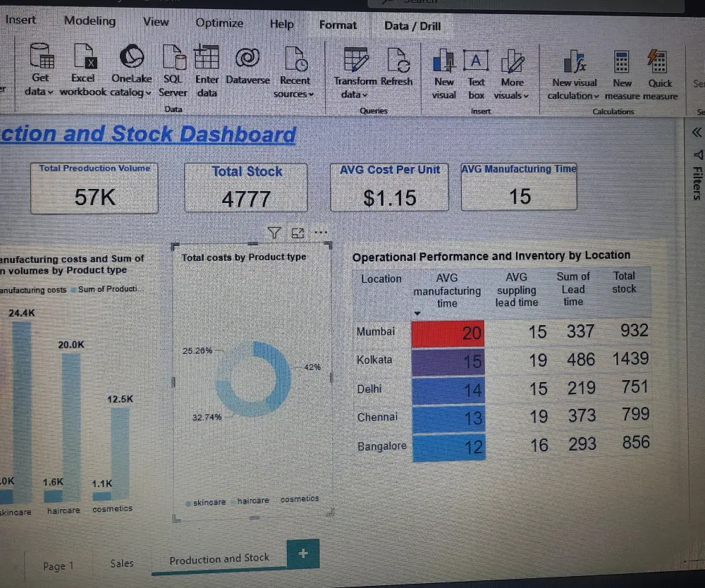The height and width of the screenshot is (588, 705).
Task: Open the New visual calculation dropdown
Action: [x=574, y=75]
